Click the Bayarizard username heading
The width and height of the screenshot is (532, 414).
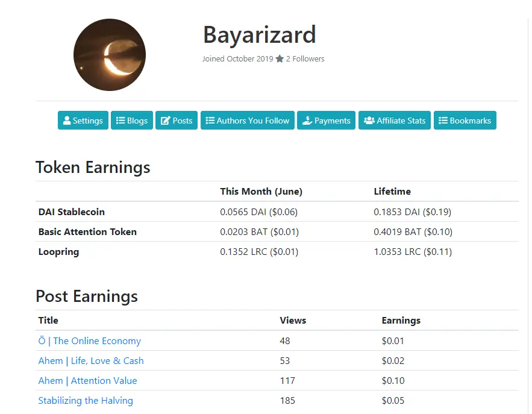(x=260, y=34)
